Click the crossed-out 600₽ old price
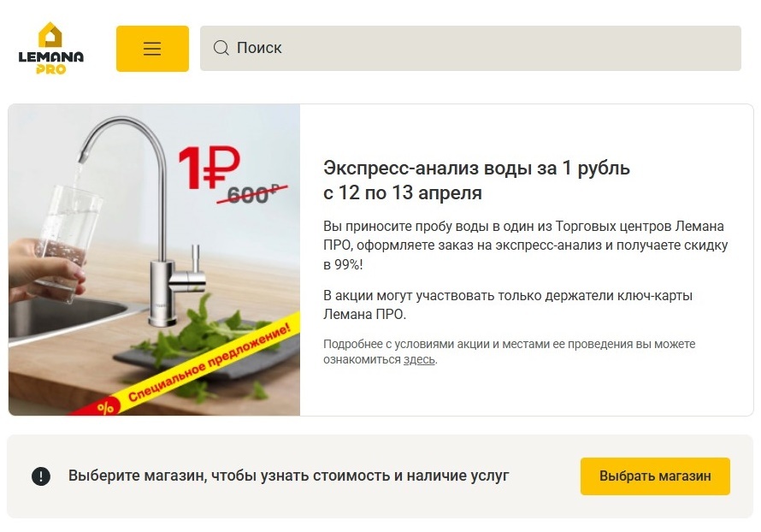Image resolution: width=761 pixels, height=532 pixels. pos(252,194)
